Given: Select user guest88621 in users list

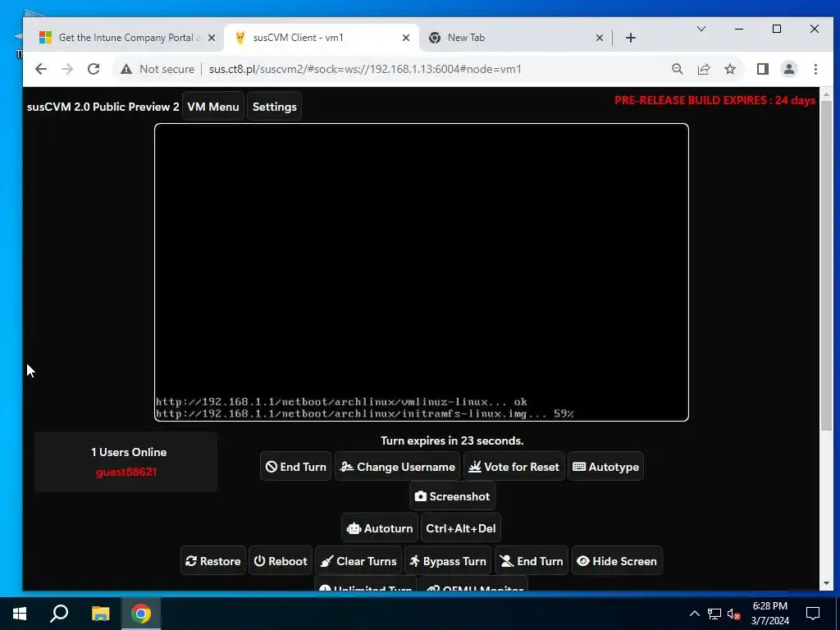Looking at the screenshot, I should coord(126,472).
